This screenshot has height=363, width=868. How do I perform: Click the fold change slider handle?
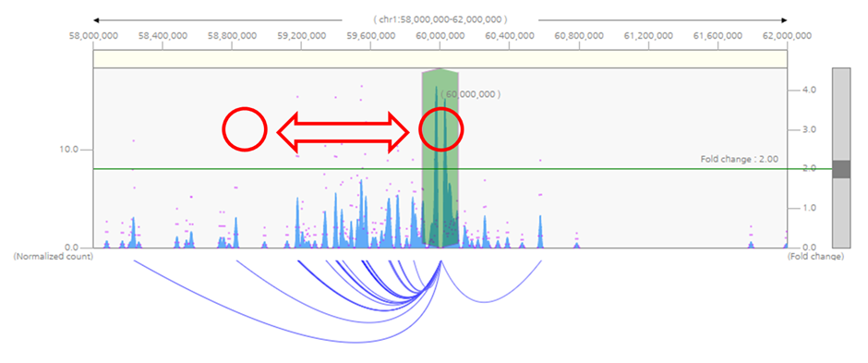click(x=841, y=169)
